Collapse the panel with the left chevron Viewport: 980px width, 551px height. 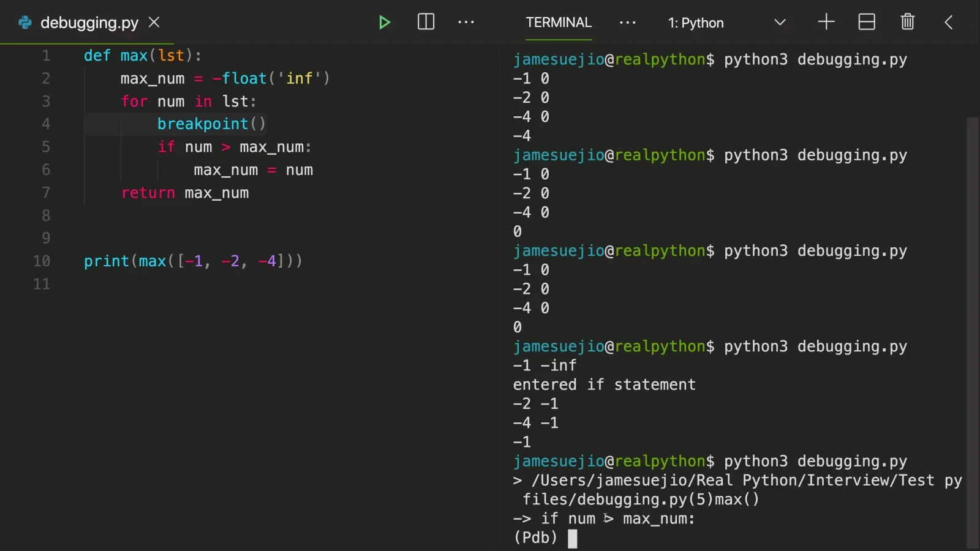click(x=949, y=23)
